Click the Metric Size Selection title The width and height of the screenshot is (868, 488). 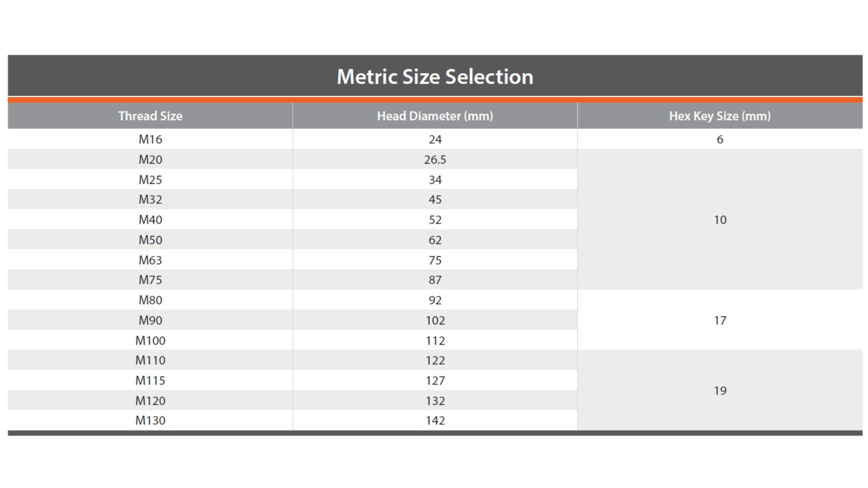[x=435, y=76]
